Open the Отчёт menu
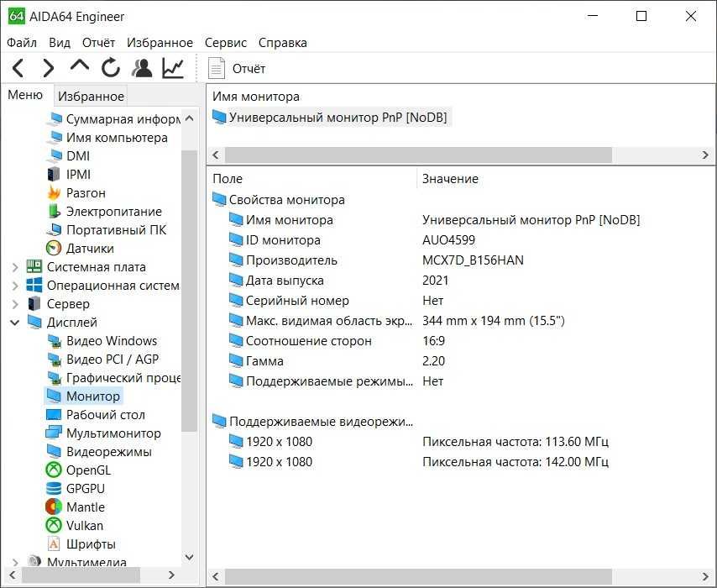The height and width of the screenshot is (588, 717). [x=98, y=43]
